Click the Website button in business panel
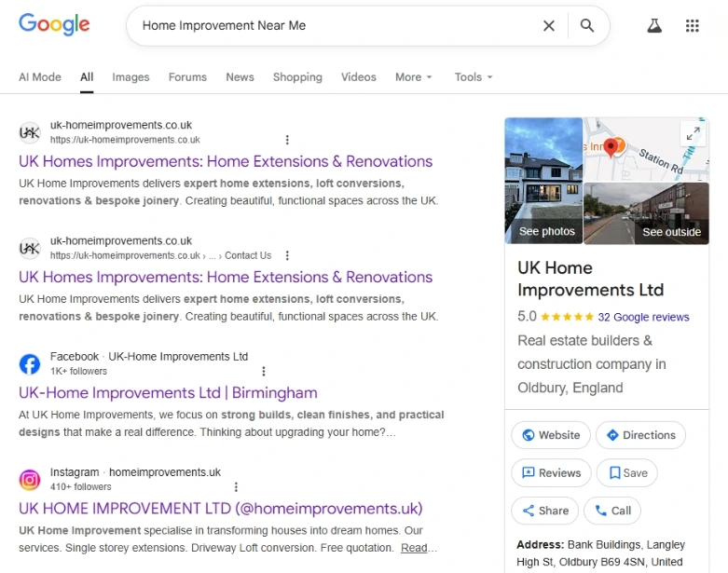 pos(551,435)
